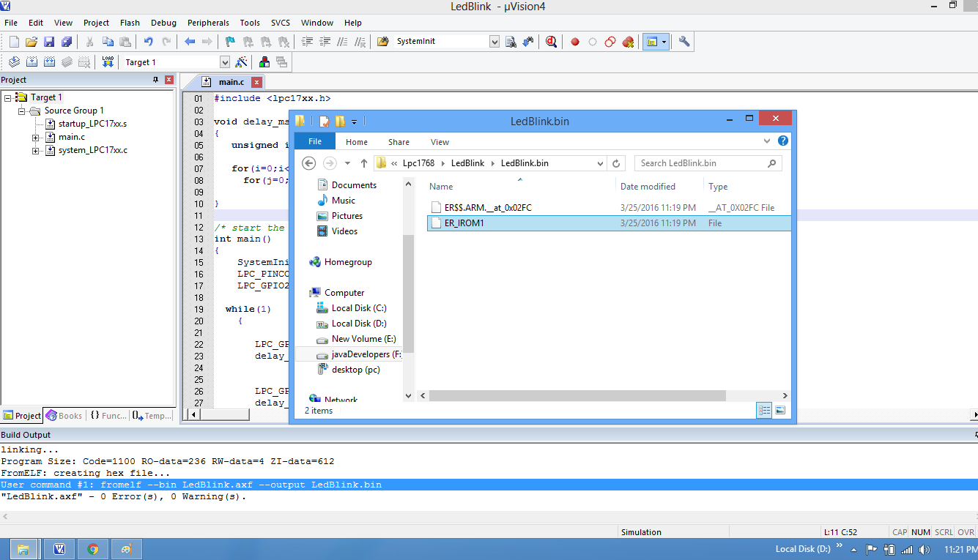
Task: Open File Extensions, Books and Environment via colored blocks icon
Action: pyautogui.click(x=264, y=62)
